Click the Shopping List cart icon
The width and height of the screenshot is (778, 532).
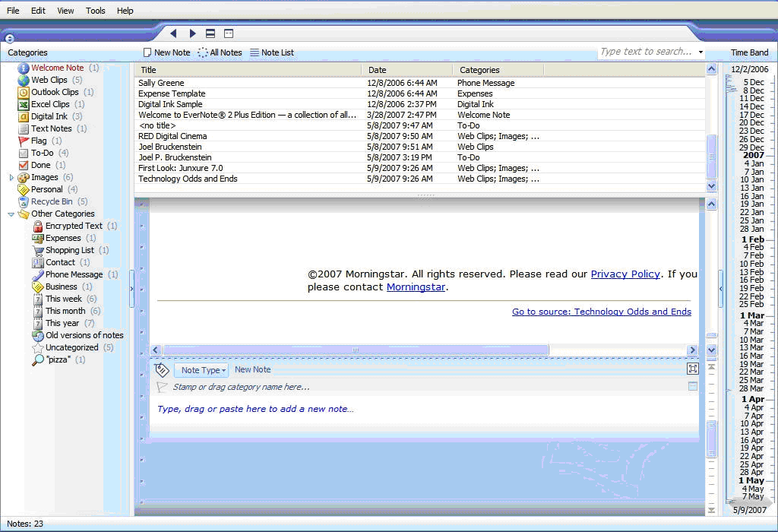coord(38,250)
